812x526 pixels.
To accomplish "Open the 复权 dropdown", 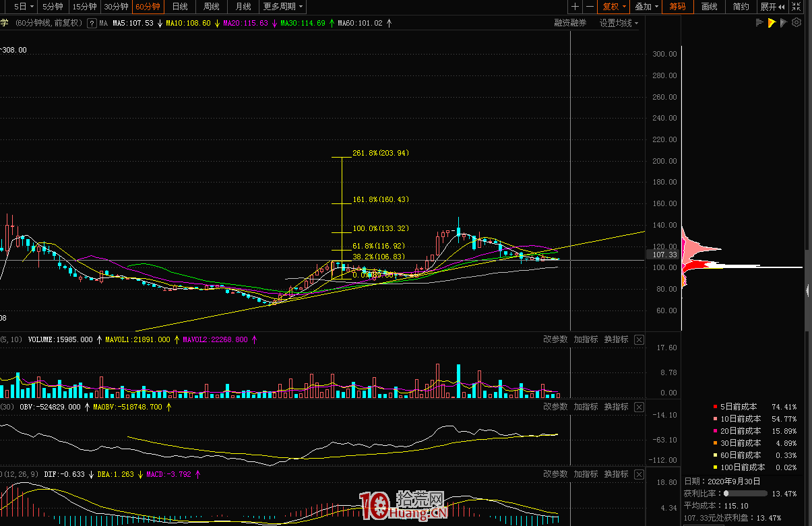I will click(614, 7).
